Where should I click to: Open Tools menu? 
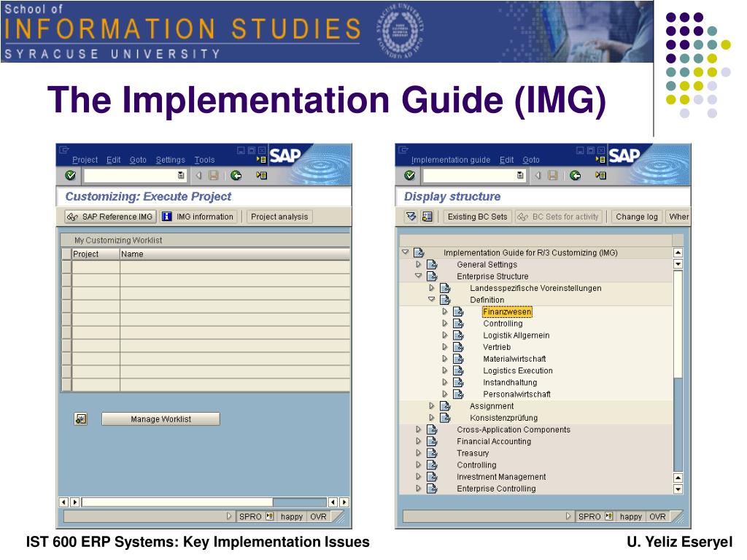pyautogui.click(x=204, y=160)
